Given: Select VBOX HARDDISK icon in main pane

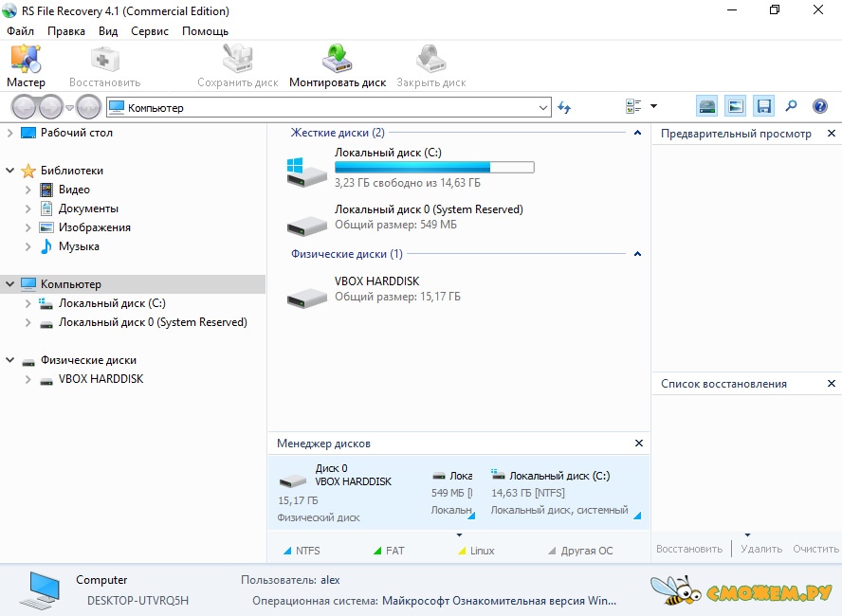Looking at the screenshot, I should coord(306,297).
